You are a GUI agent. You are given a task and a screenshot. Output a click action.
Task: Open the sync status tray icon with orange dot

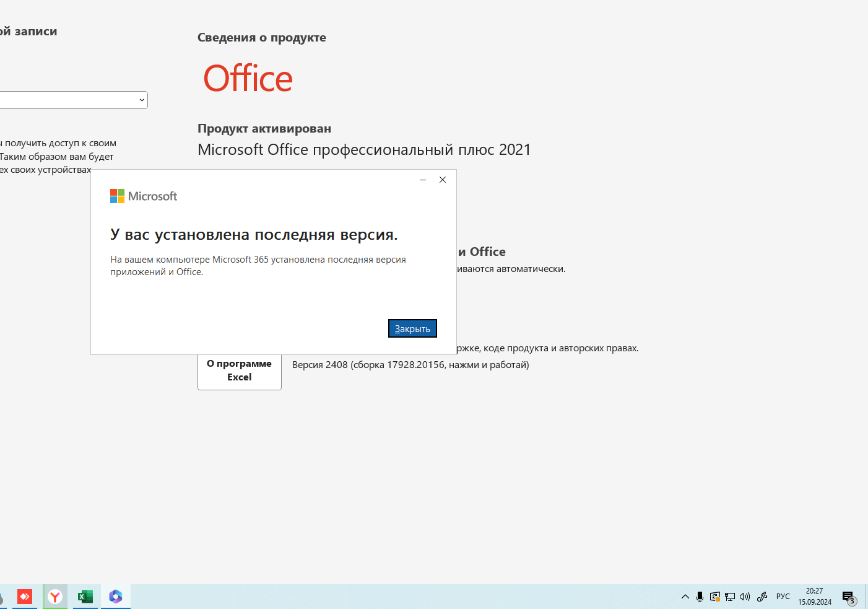click(x=715, y=597)
